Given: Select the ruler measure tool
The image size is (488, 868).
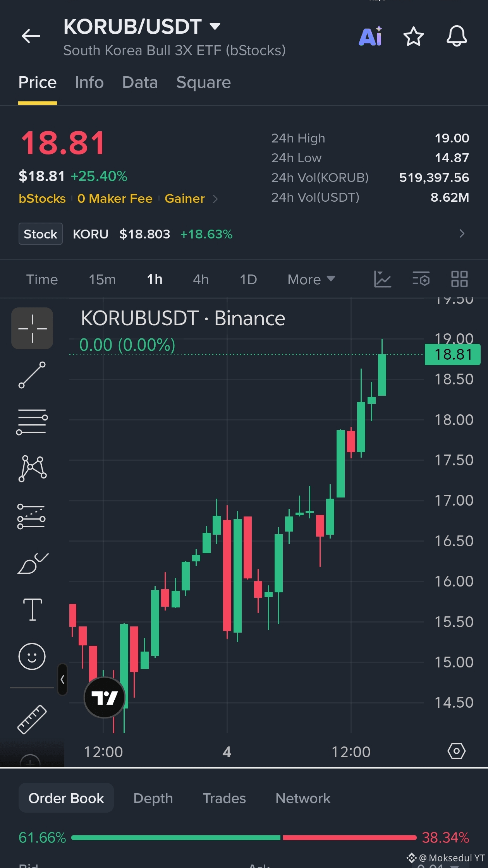Looking at the screenshot, I should [x=32, y=719].
